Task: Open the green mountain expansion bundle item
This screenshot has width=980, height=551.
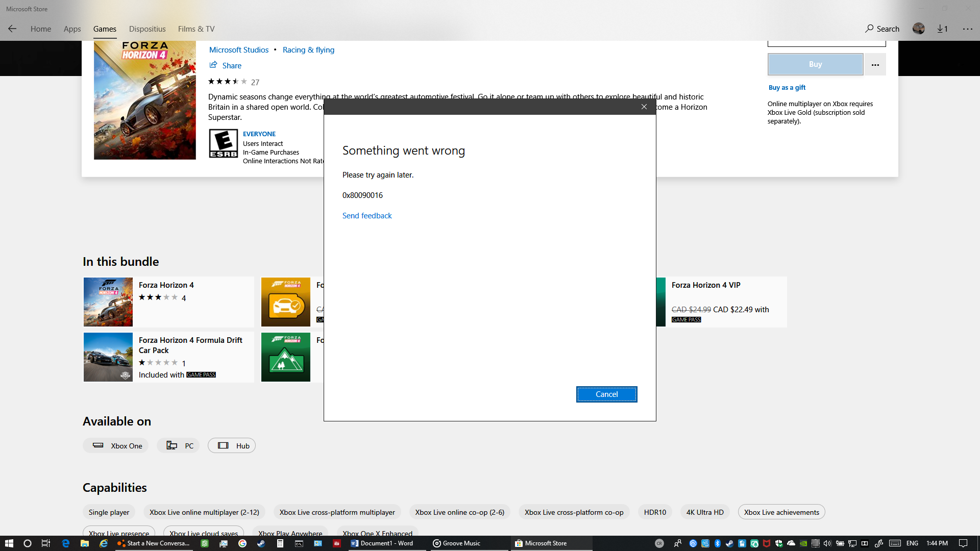Action: click(286, 357)
